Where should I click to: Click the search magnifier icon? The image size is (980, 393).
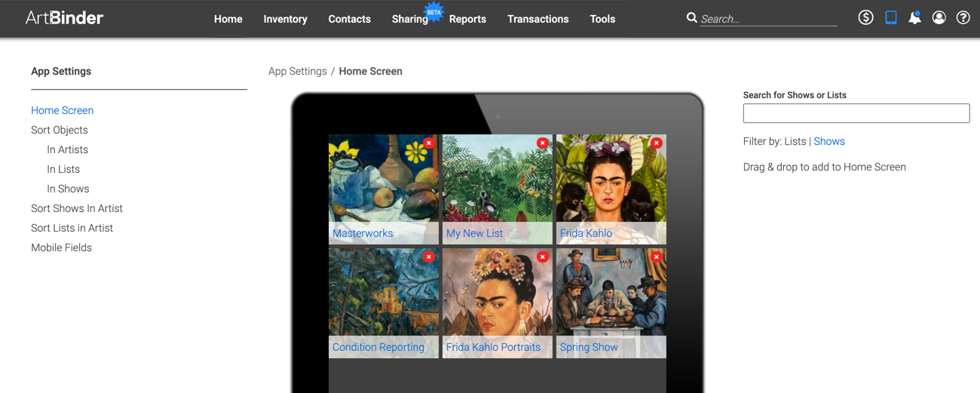tap(691, 17)
